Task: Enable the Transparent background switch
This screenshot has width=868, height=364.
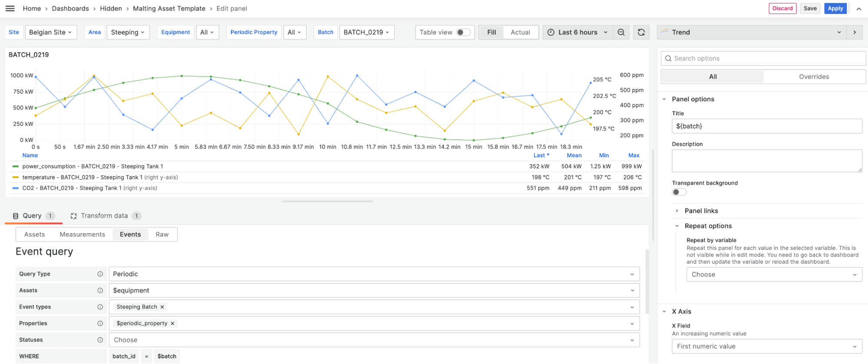Action: pyautogui.click(x=679, y=192)
